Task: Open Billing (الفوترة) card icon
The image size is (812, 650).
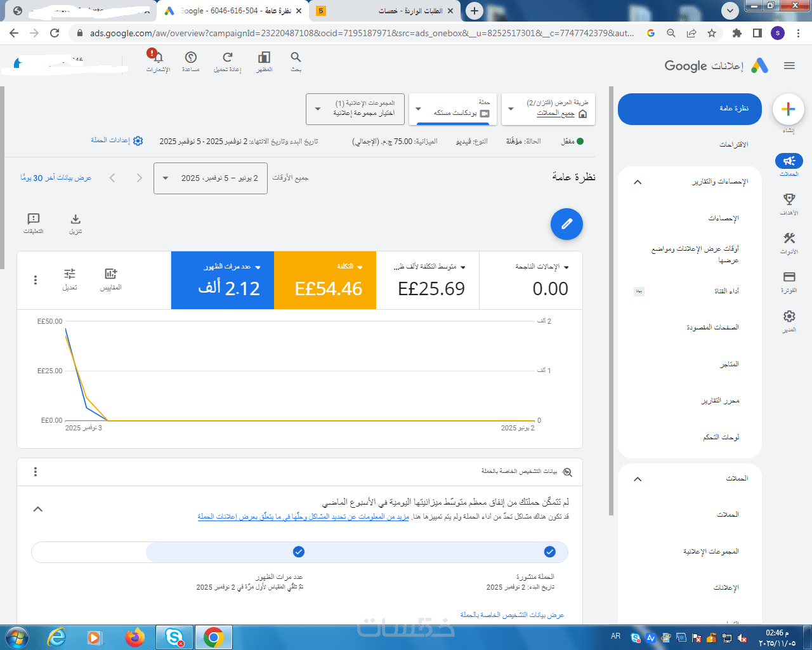Action: point(789,277)
